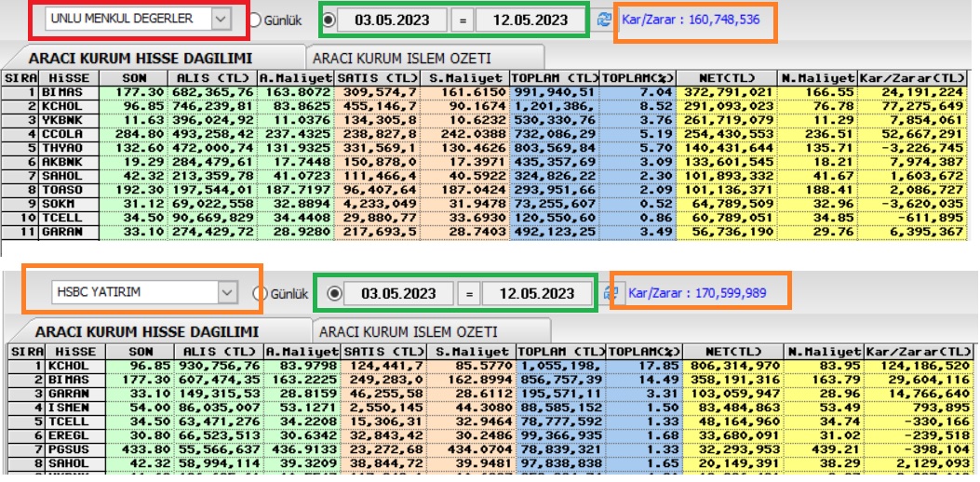This screenshot has height=482, width=980.
Task: Click Kar/Zarar : 160,748,536 total text
Action: [691, 20]
